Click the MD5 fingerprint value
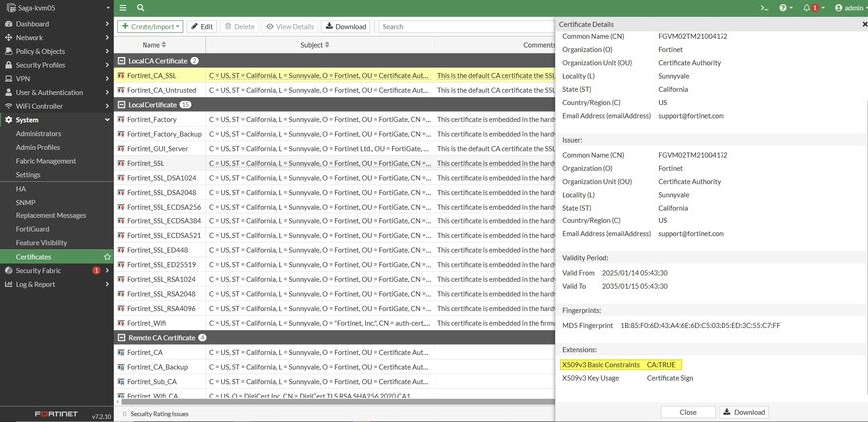This screenshot has width=868, height=422. [x=701, y=325]
